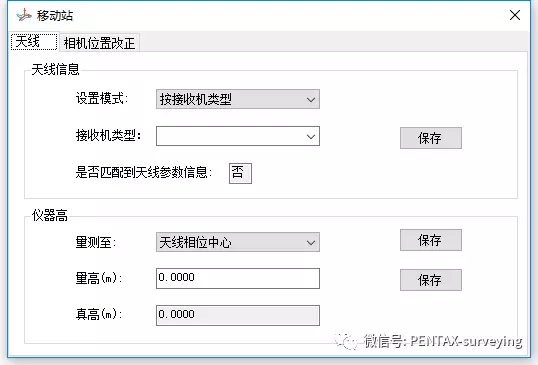Open the 量测至 dropdown showing 天线相位中心
Screen dimensions: 538x365
click(238, 242)
